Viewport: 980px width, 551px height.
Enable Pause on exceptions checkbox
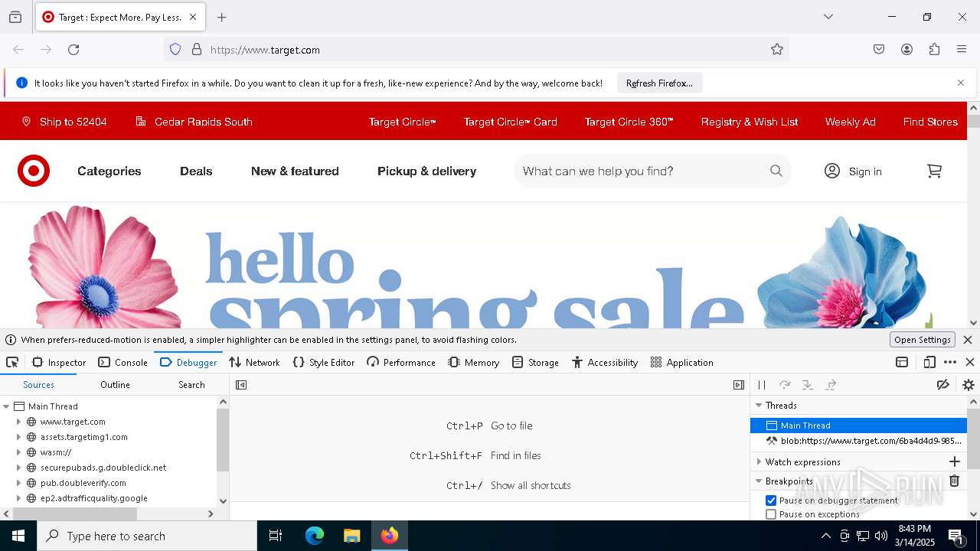coord(771,514)
